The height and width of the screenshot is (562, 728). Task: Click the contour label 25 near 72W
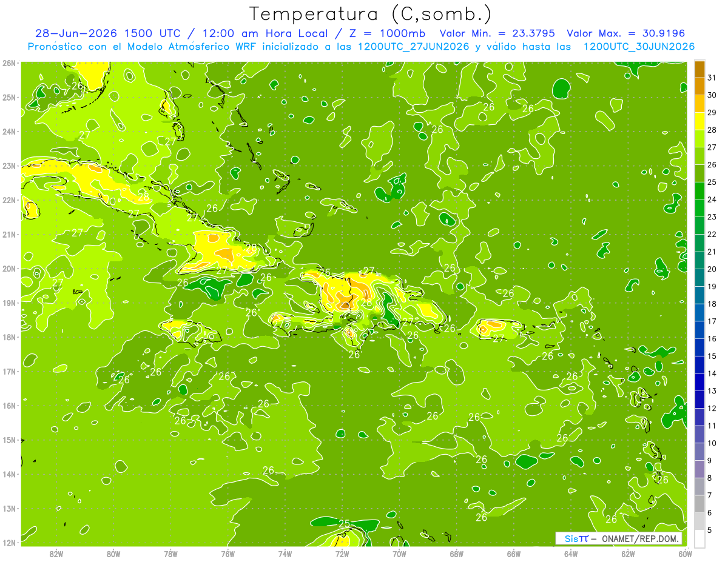click(344, 523)
